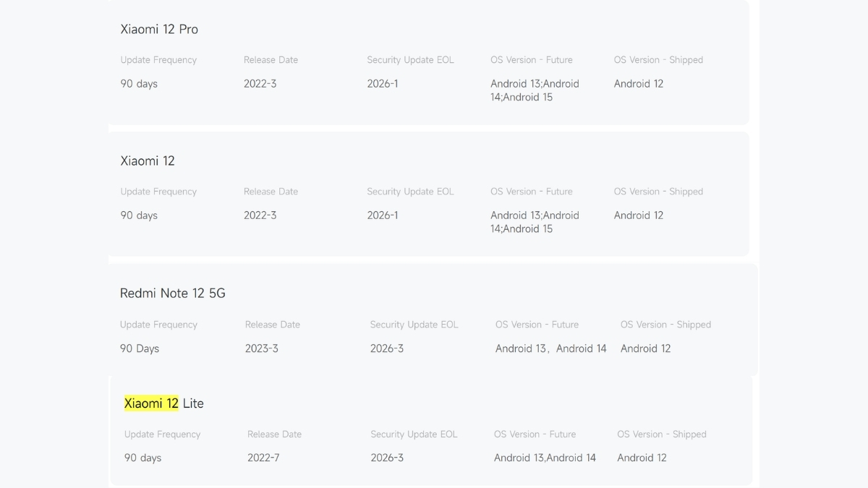Click the Xiaomi 12 Pro future OS versions text

point(535,90)
